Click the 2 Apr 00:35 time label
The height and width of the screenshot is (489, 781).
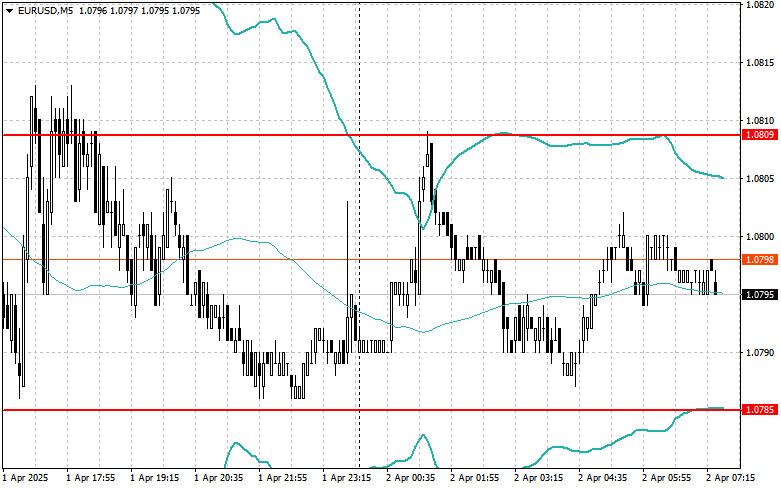(x=410, y=478)
